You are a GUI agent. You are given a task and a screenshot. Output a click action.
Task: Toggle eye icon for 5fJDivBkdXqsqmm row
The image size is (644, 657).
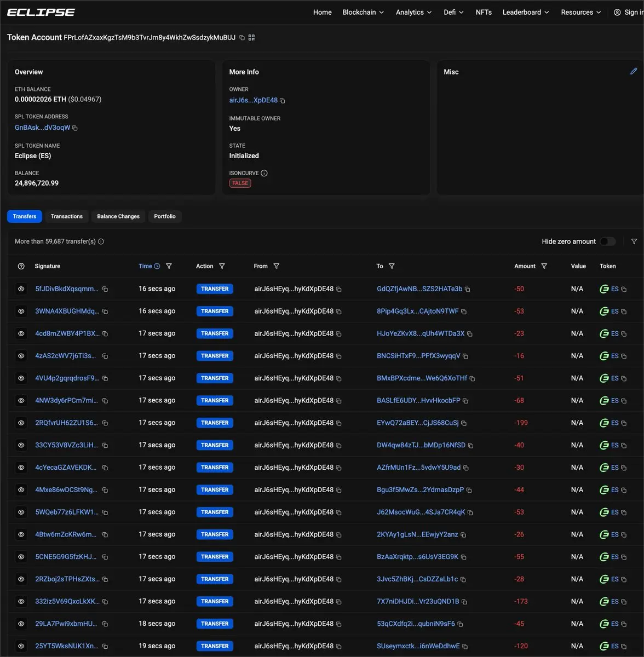[x=21, y=289]
